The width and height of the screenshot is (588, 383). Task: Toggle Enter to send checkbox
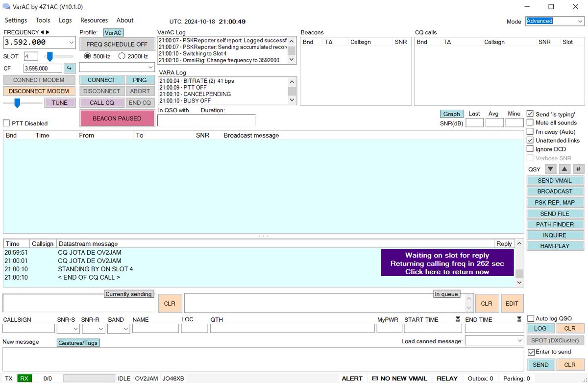[x=531, y=352]
